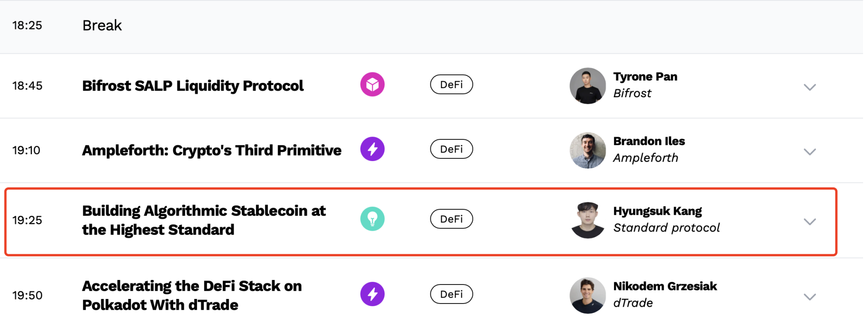
Task: Expand the Bifrost SALP Liquidity Protocol row
Action: (x=810, y=87)
